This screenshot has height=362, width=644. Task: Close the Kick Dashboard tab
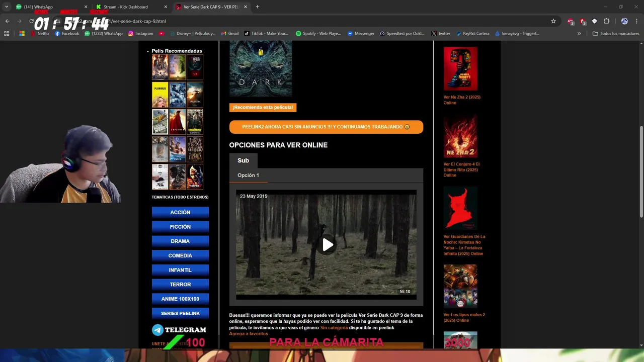(166, 7)
